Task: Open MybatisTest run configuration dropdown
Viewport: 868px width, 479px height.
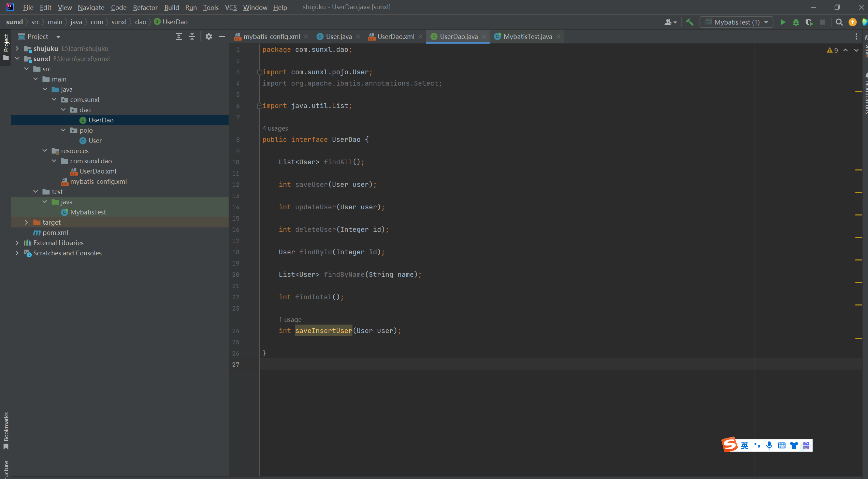Action: coord(736,22)
